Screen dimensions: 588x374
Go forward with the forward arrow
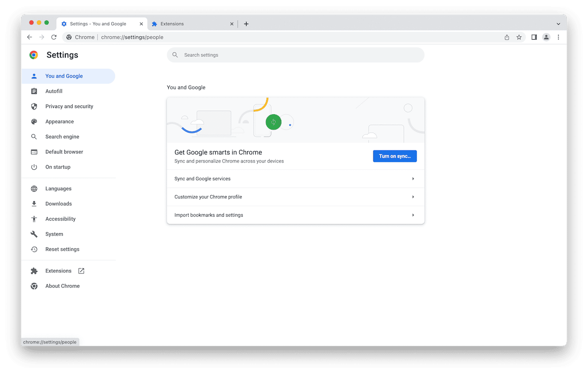pyautogui.click(x=42, y=37)
